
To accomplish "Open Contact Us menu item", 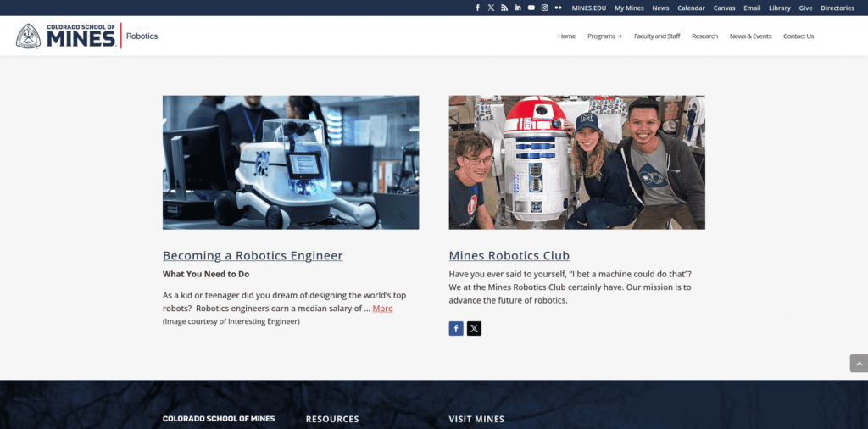I will pyautogui.click(x=798, y=36).
